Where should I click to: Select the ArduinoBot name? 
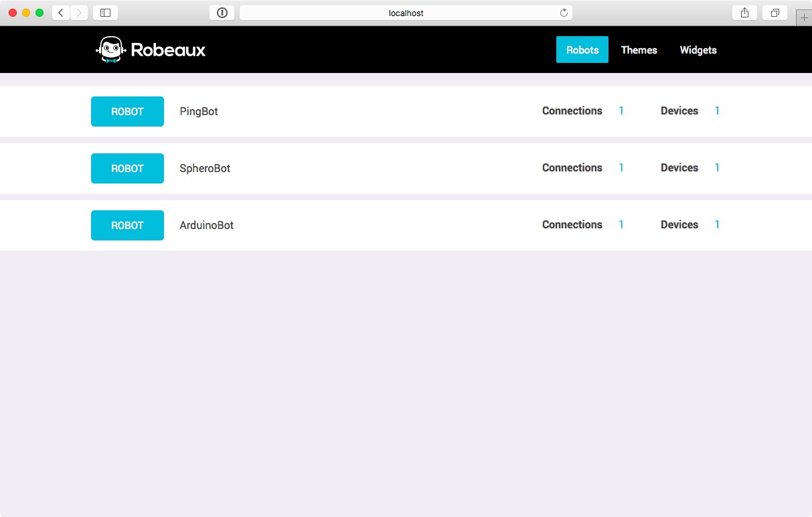[x=207, y=225]
